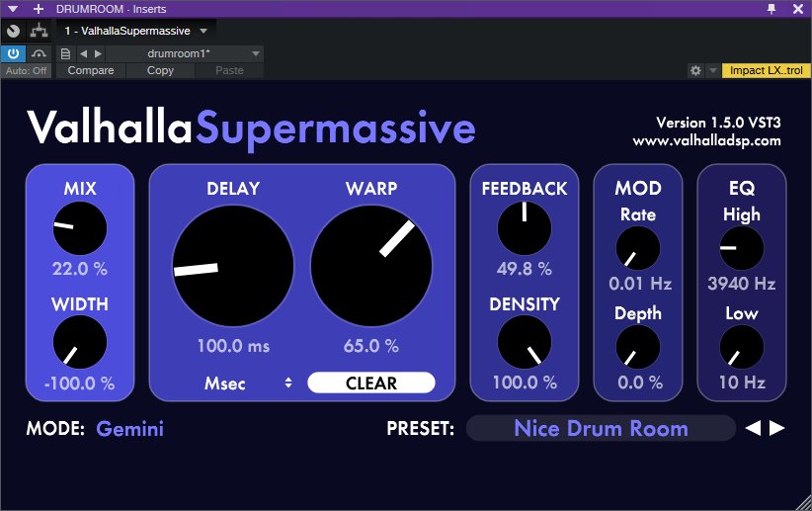Open the Nice Drum Room preset menu
The image size is (812, 511).
click(x=601, y=429)
